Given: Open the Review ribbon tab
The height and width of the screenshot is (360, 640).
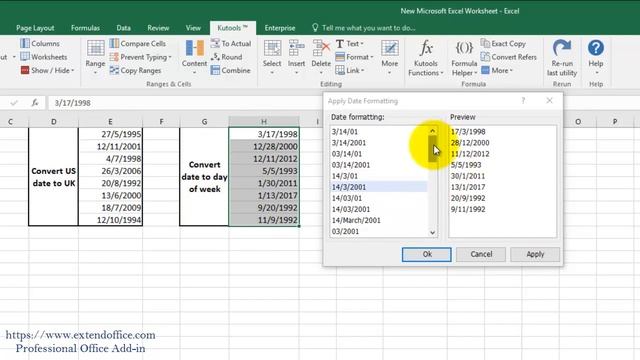Looking at the screenshot, I should point(158,28).
